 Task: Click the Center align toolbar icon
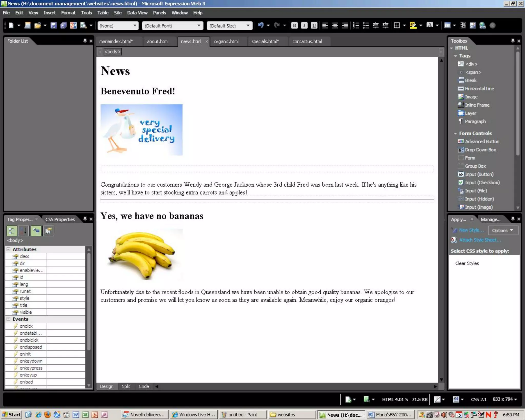[x=335, y=25]
